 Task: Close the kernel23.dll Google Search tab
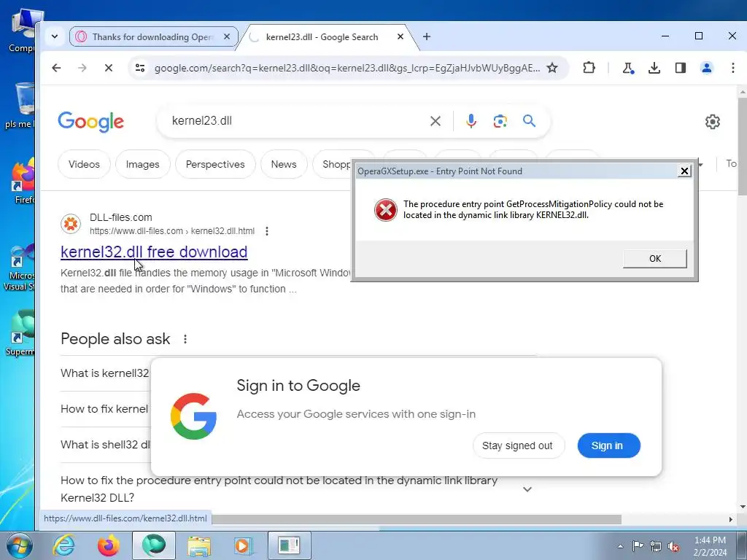(400, 36)
